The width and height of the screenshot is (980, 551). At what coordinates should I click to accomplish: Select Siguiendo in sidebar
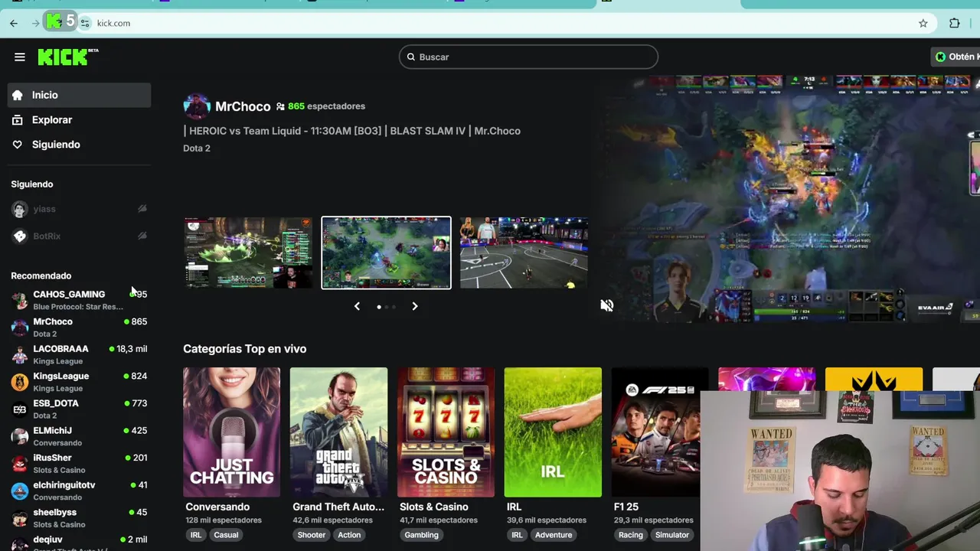tap(79, 145)
